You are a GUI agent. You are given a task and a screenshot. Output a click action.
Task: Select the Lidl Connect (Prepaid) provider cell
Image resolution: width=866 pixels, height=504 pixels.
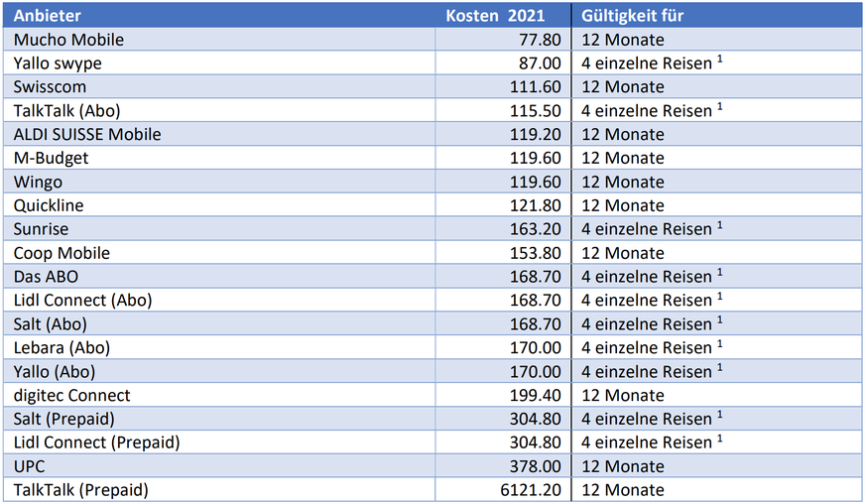[x=96, y=442]
